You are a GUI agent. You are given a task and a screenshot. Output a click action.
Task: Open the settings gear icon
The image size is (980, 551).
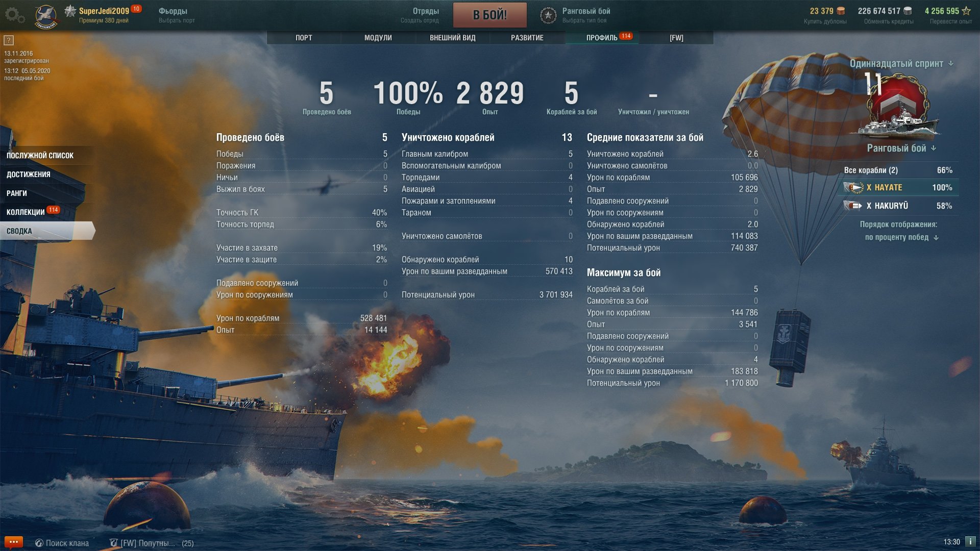[x=14, y=15]
